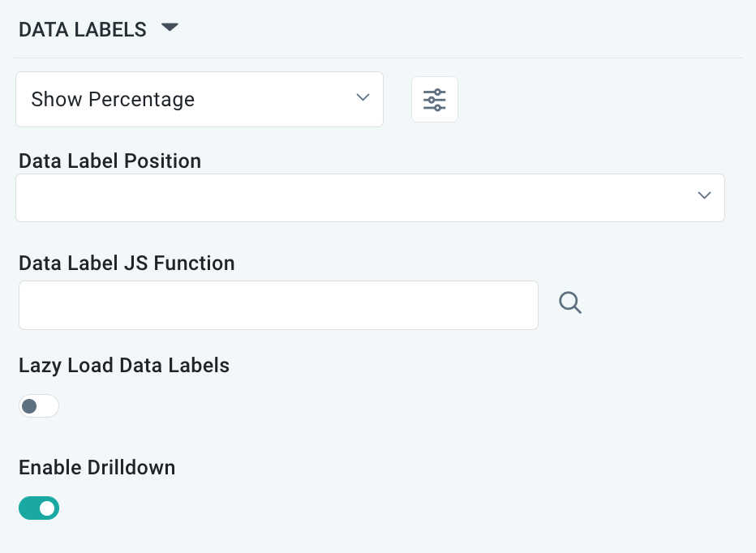
Task: Click the empty area of the Position combo box
Action: (x=324, y=198)
